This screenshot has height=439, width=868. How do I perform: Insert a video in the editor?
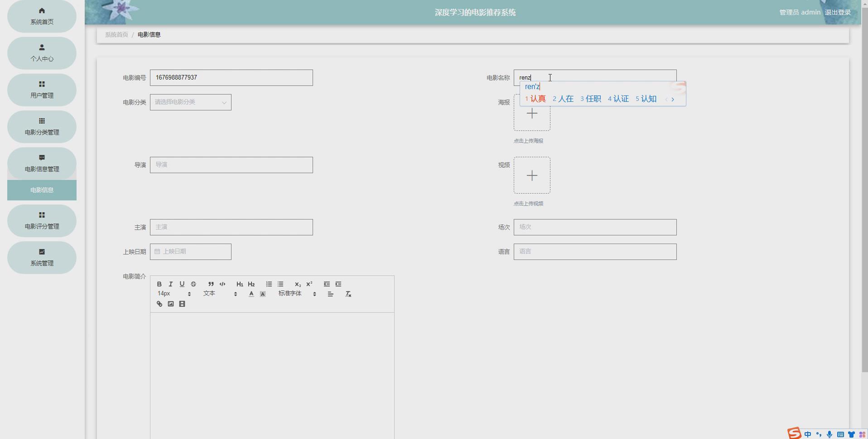click(x=182, y=304)
